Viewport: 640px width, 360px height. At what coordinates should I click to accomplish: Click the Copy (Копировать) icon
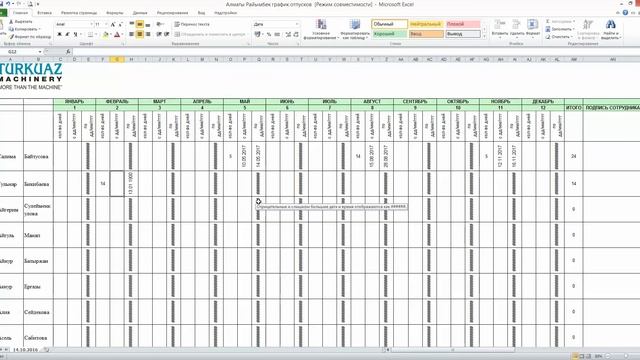point(11,29)
